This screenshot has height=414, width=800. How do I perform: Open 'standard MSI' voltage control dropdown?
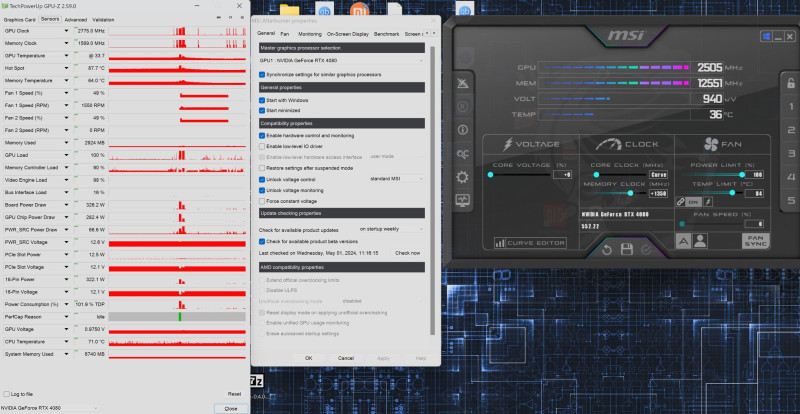396,179
